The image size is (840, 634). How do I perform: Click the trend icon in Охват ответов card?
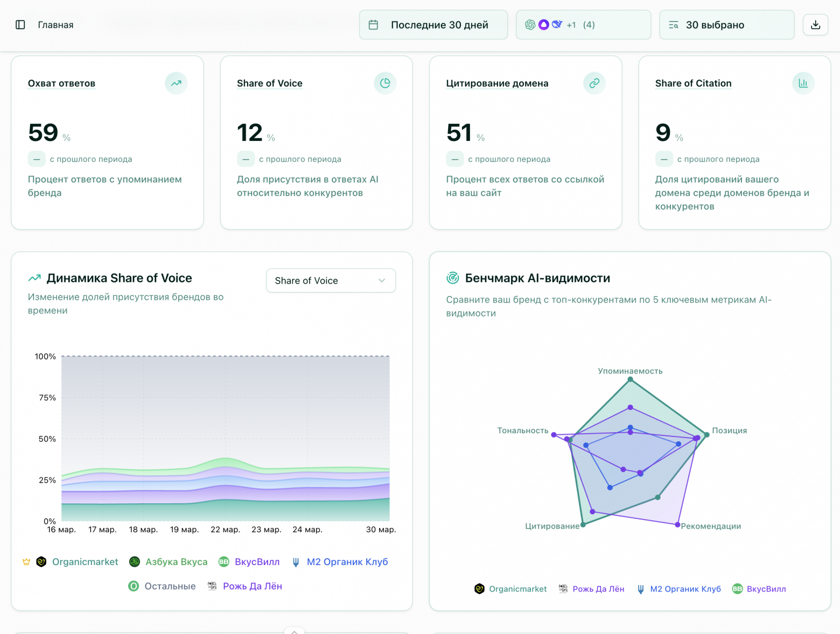[176, 83]
